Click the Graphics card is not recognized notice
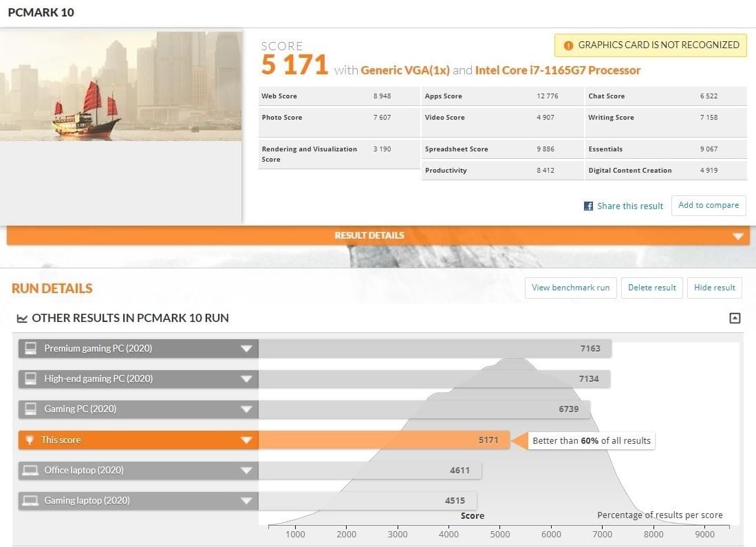Screen dimensions: 756x547 click(x=651, y=45)
